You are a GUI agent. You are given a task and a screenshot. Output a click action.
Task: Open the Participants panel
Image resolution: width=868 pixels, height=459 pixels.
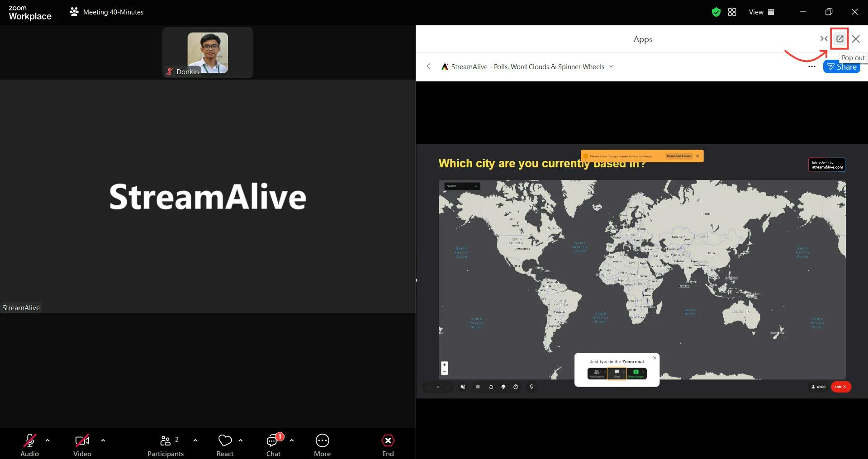[166, 445]
